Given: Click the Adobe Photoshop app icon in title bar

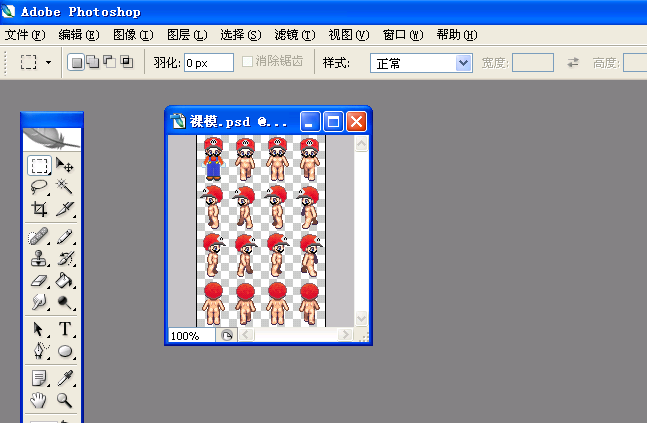Looking at the screenshot, I should (8, 11).
